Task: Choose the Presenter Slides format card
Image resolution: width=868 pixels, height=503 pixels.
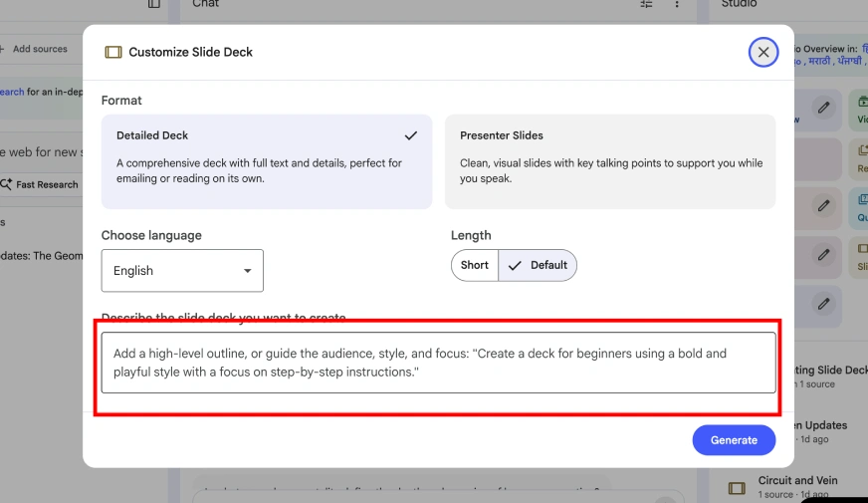Action: point(609,161)
